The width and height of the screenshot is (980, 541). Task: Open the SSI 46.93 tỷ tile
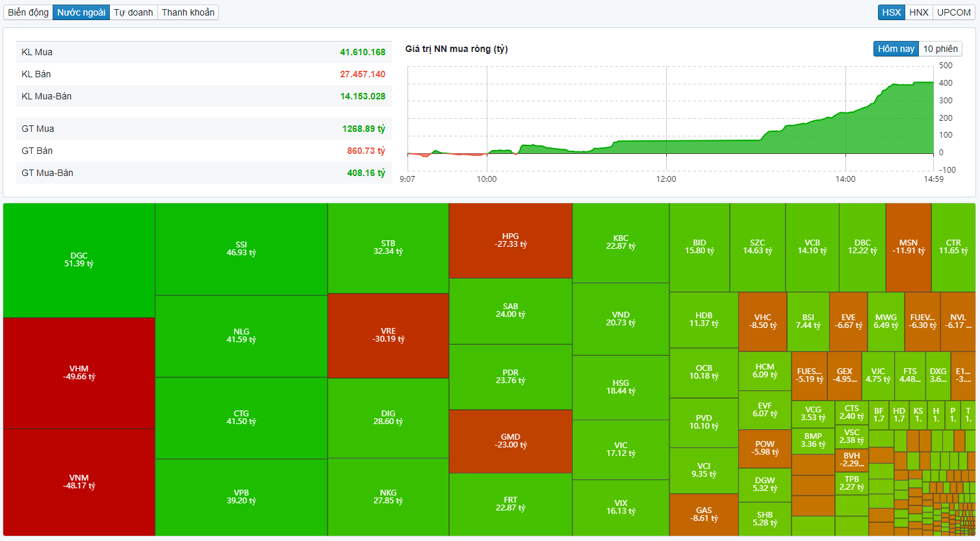pyautogui.click(x=241, y=249)
